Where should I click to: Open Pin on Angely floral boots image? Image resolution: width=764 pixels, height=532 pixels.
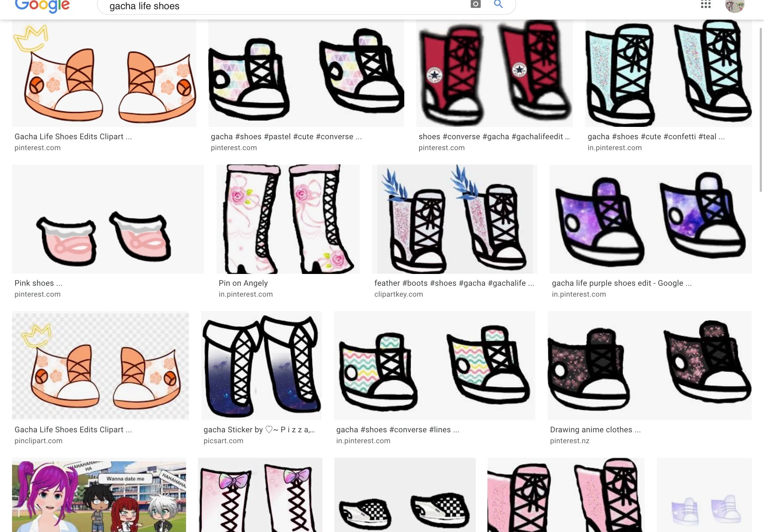pyautogui.click(x=288, y=219)
